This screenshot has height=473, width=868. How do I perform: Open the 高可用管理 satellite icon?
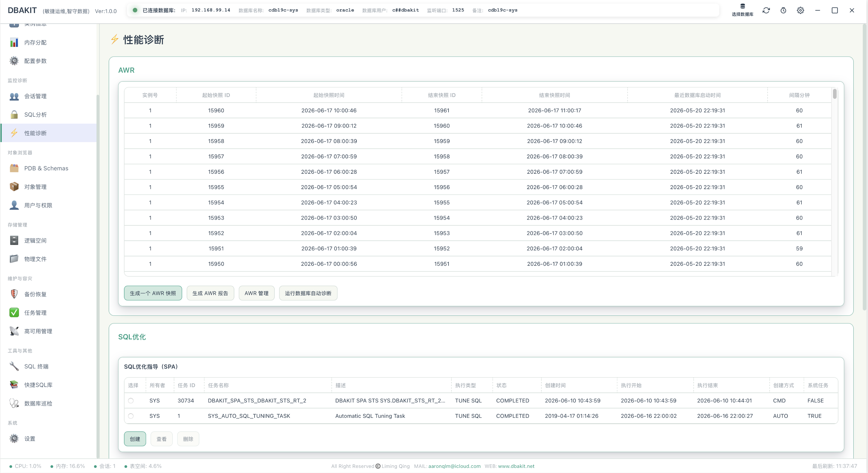click(x=14, y=332)
